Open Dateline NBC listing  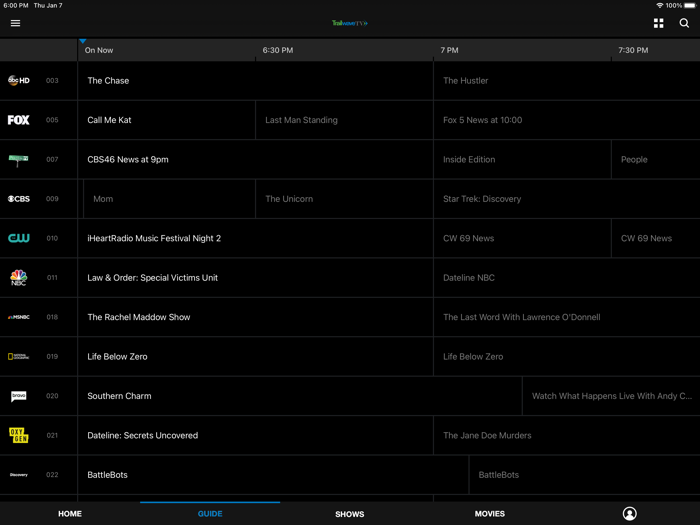(x=567, y=278)
